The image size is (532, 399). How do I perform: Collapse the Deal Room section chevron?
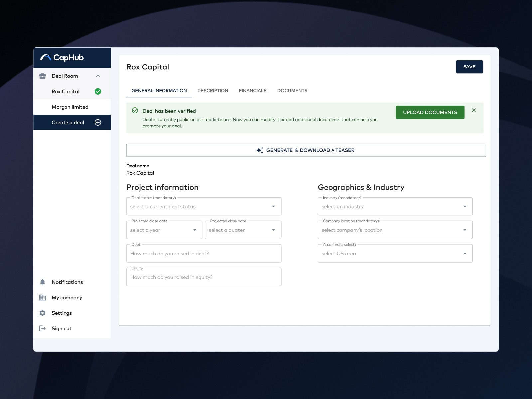98,76
